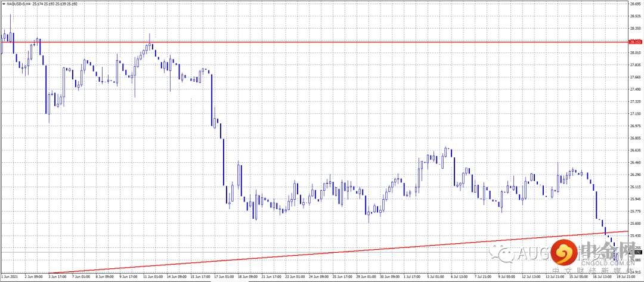Click the 25.775 price axis label
This screenshot has width=644, height=282.
635,212
